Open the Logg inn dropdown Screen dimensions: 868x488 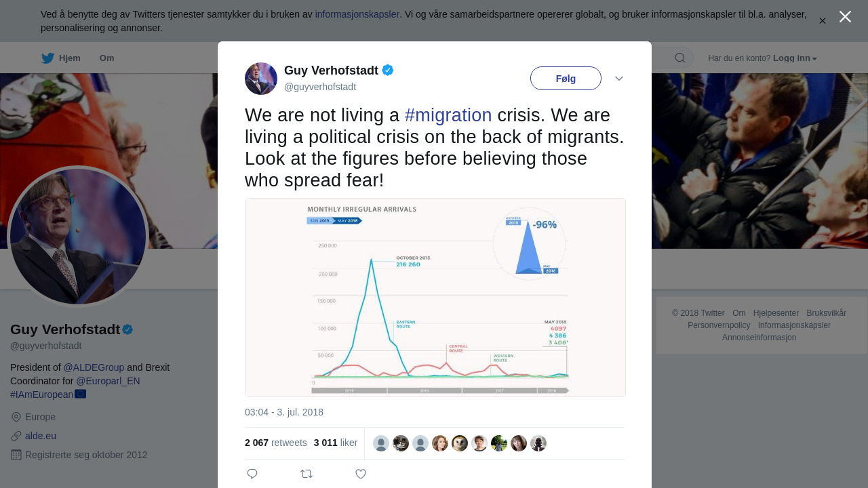795,58
